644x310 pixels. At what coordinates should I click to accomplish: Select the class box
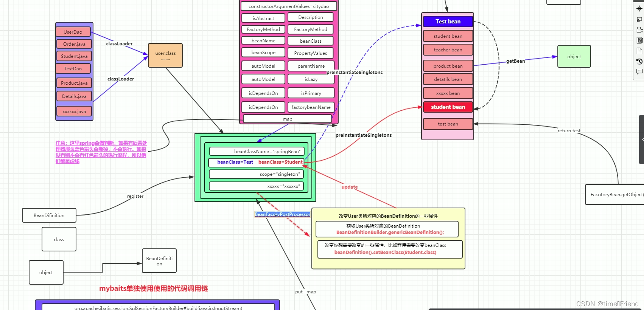59,239
